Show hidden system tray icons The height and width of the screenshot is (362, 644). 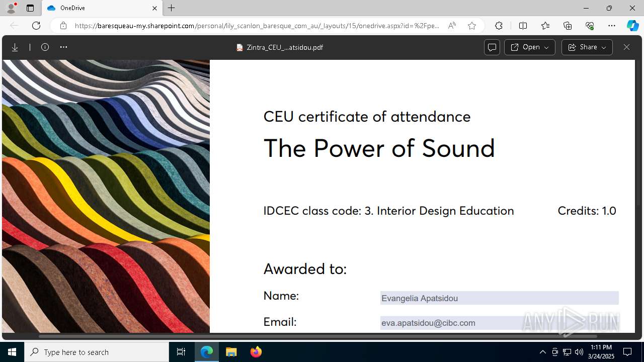tap(542, 352)
